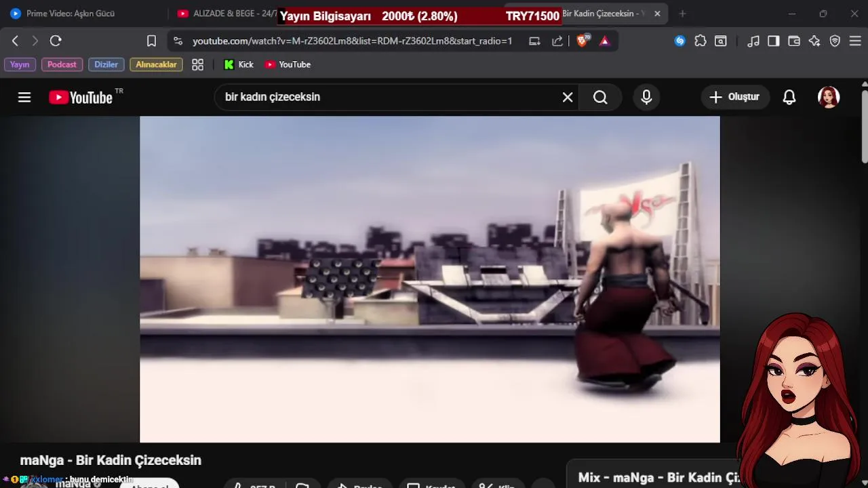
Task: Open the Diziler bookmark folder
Action: point(106,64)
